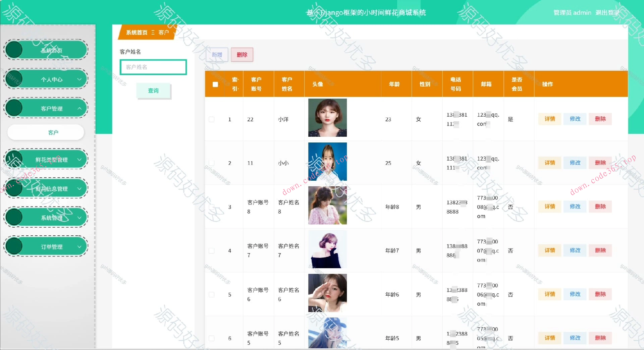Open avatar thumbnail in 客户姓名7 row
The width and height of the screenshot is (644, 350).
click(327, 249)
